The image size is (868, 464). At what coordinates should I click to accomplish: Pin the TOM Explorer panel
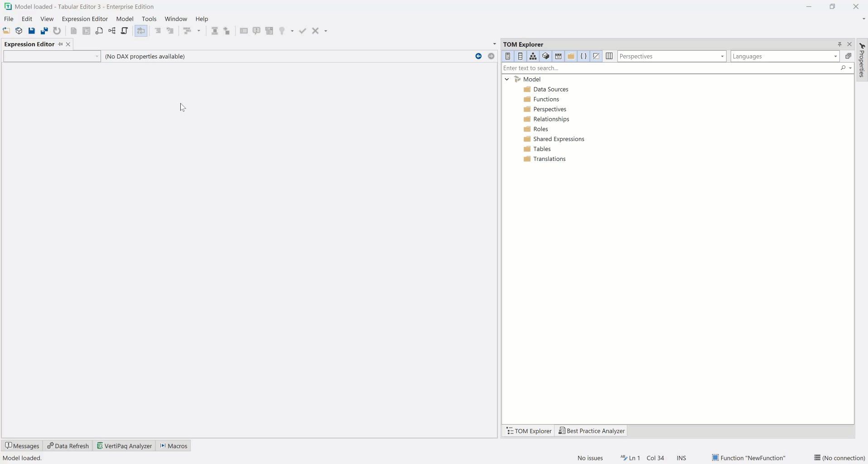pyautogui.click(x=839, y=44)
